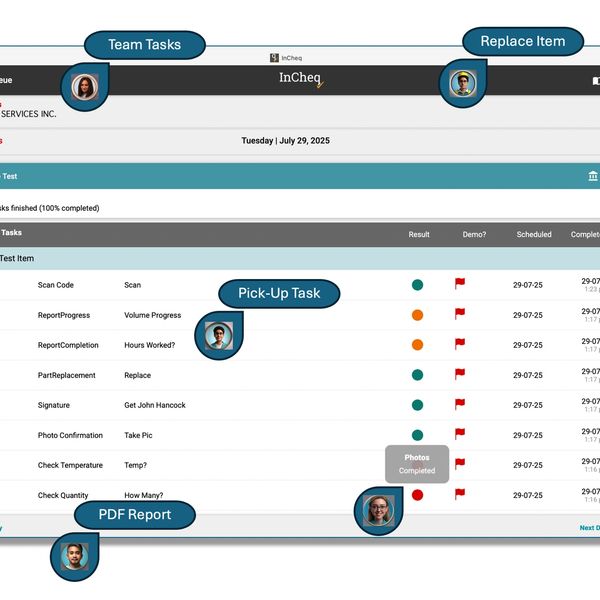Click the Demo? column header
Viewport: 600px width, 600px height.
click(x=474, y=234)
